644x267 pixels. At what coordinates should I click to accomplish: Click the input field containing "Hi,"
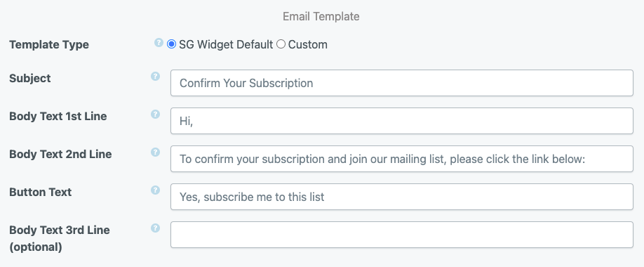(x=402, y=121)
